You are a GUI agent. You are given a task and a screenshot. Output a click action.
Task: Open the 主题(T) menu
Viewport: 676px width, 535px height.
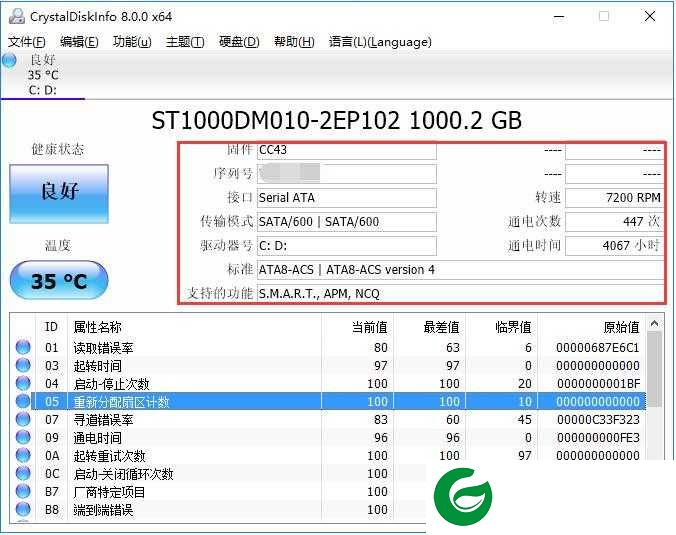pyautogui.click(x=185, y=42)
